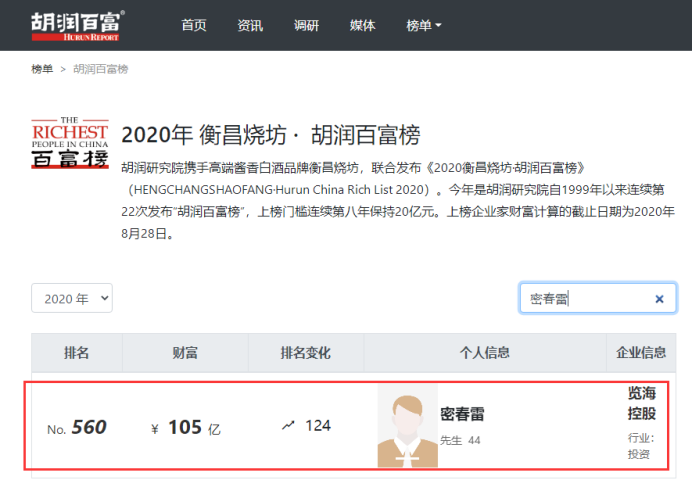Screen dimensions: 693x481
Task: Clear the search with the X icon
Action: point(659,299)
